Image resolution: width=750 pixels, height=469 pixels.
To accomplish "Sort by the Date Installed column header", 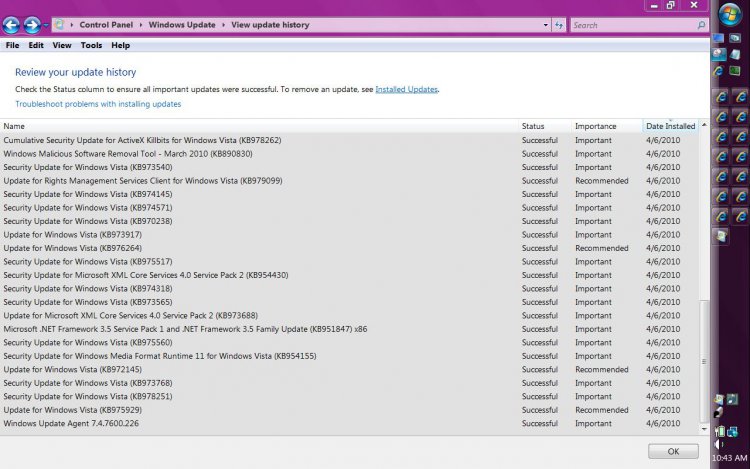I will click(x=671, y=126).
